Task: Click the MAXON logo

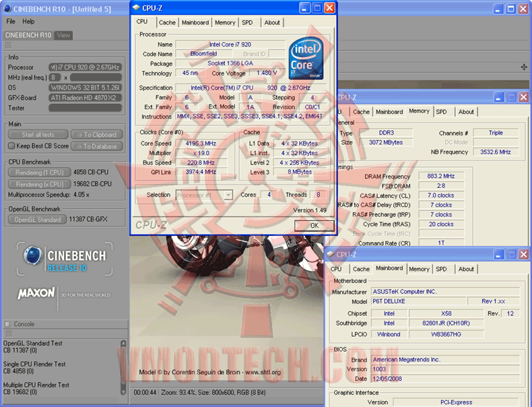Action: [x=36, y=293]
